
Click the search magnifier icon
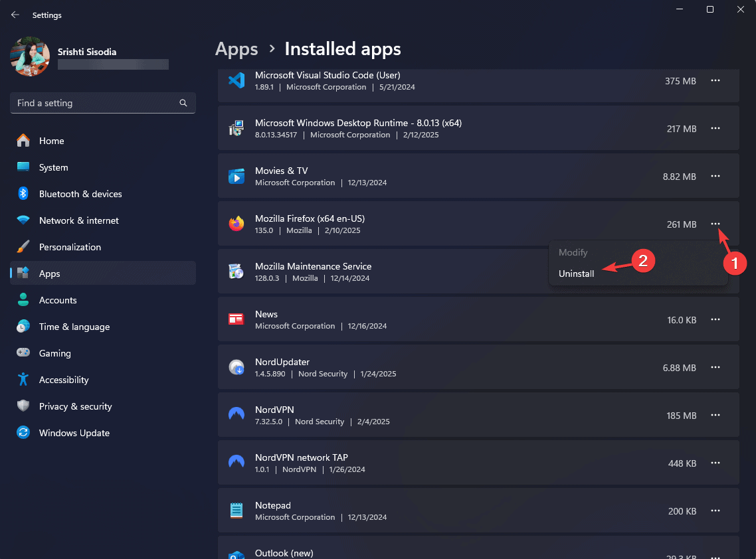coord(183,103)
